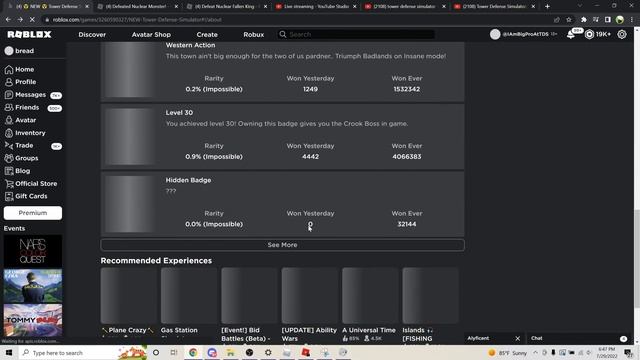This screenshot has width=640, height=360.
Task: Open Chrome from the taskbar
Action: 193,353
